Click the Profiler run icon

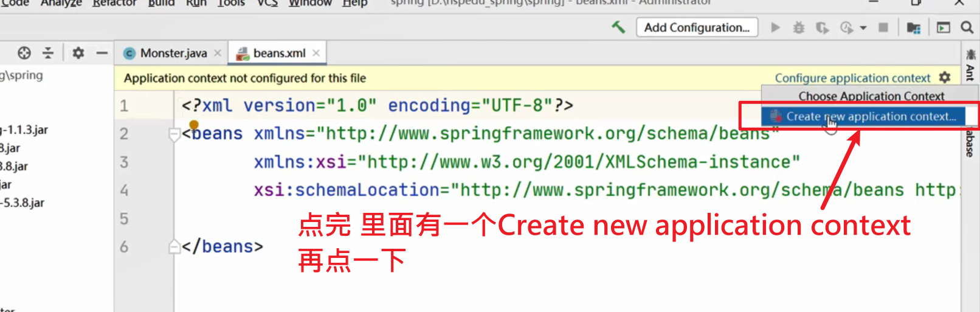pyautogui.click(x=846, y=27)
